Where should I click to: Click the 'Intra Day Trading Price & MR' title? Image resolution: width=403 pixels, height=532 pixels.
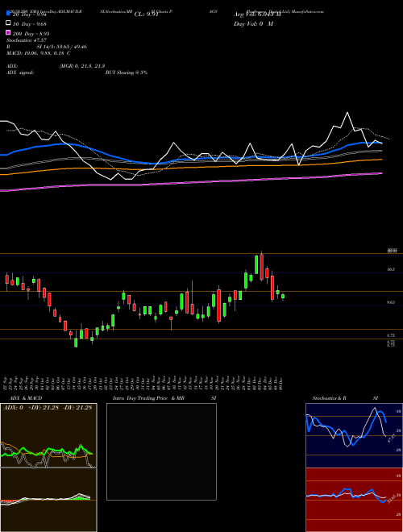tap(148, 398)
